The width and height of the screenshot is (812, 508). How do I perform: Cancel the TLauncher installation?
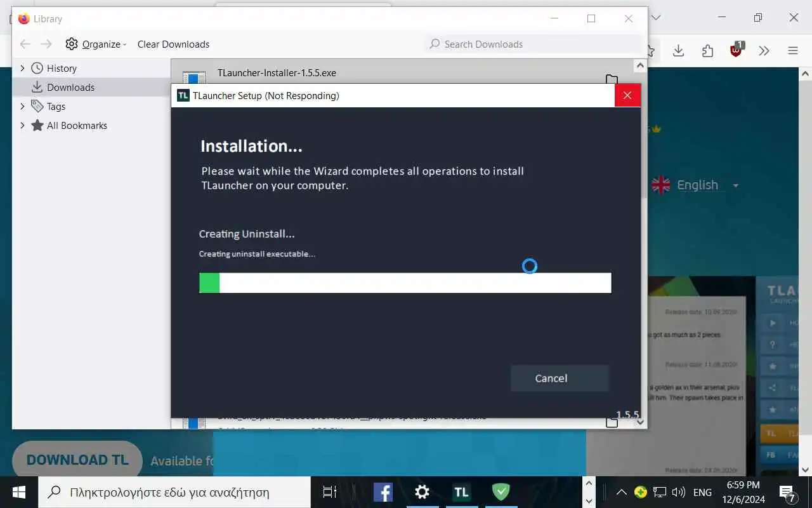(560, 378)
